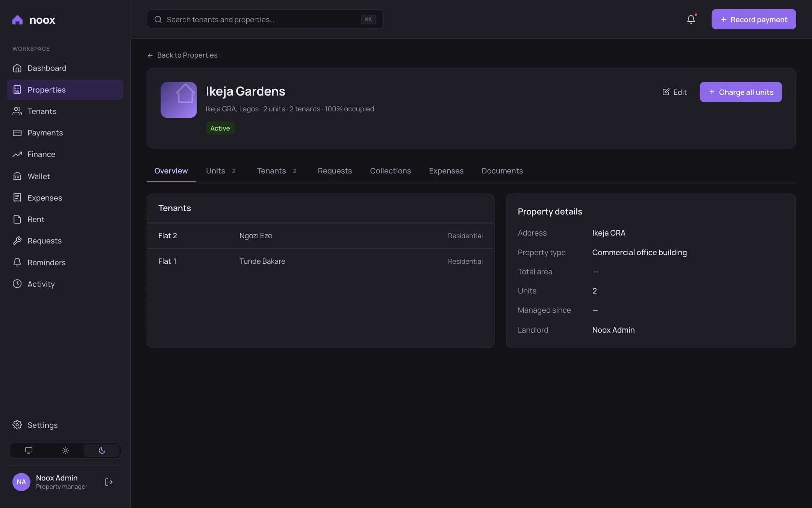Click the Active status badge
The image size is (812, 508).
click(220, 128)
